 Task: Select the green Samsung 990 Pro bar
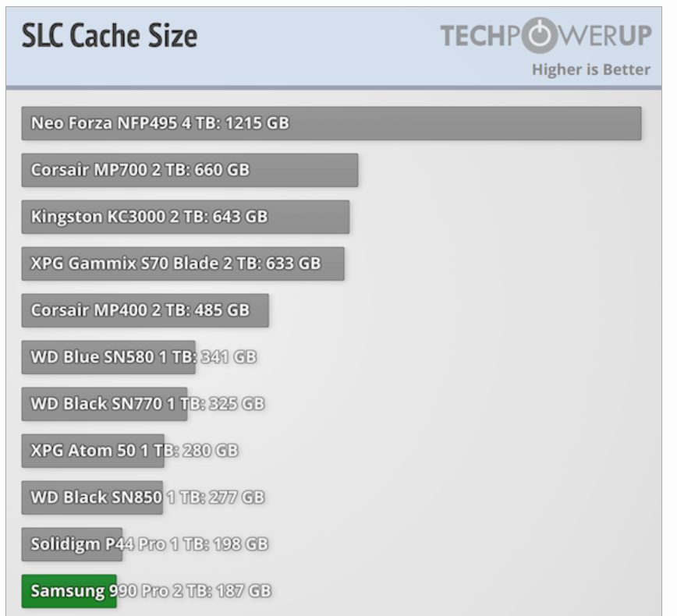pos(69,591)
